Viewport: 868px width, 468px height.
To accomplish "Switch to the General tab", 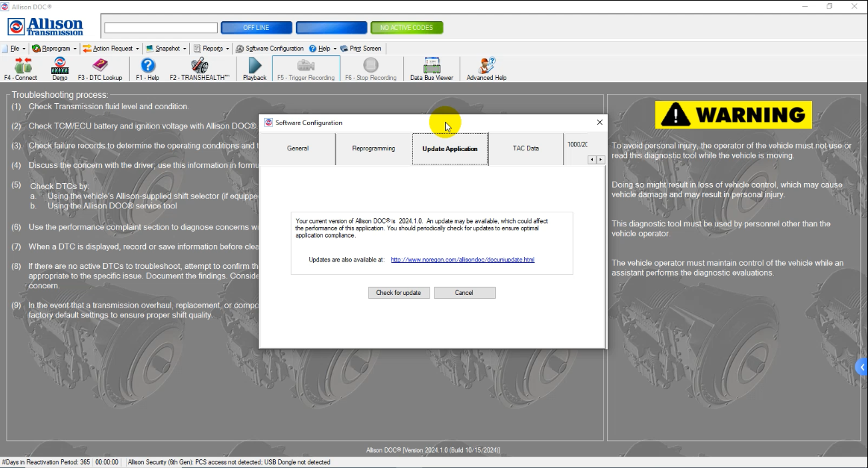I will 297,148.
